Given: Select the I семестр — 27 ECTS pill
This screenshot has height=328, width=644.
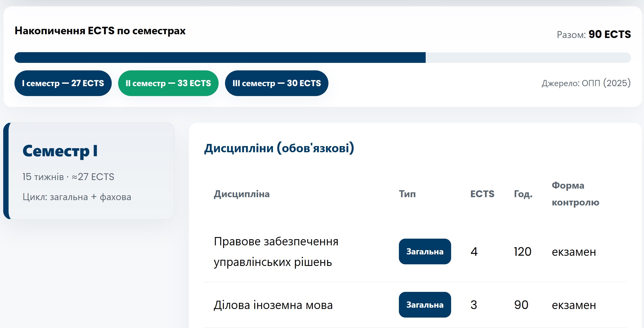Looking at the screenshot, I should (x=63, y=83).
